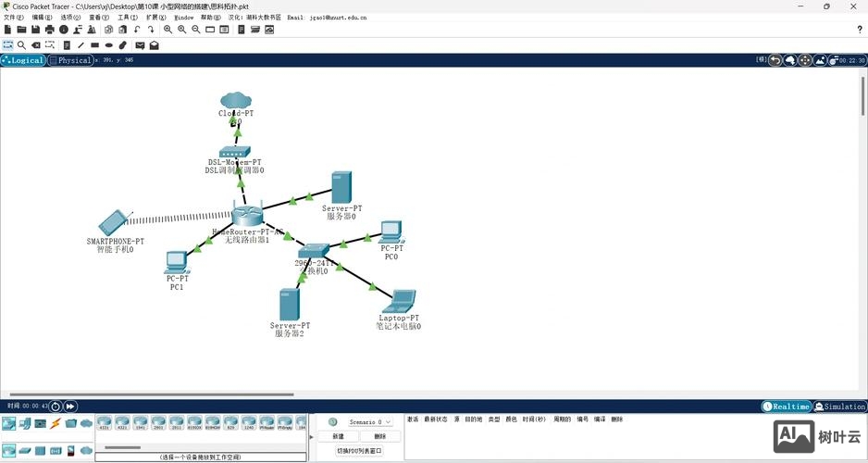Open the 文件 menu
The image size is (868, 463).
[13, 18]
